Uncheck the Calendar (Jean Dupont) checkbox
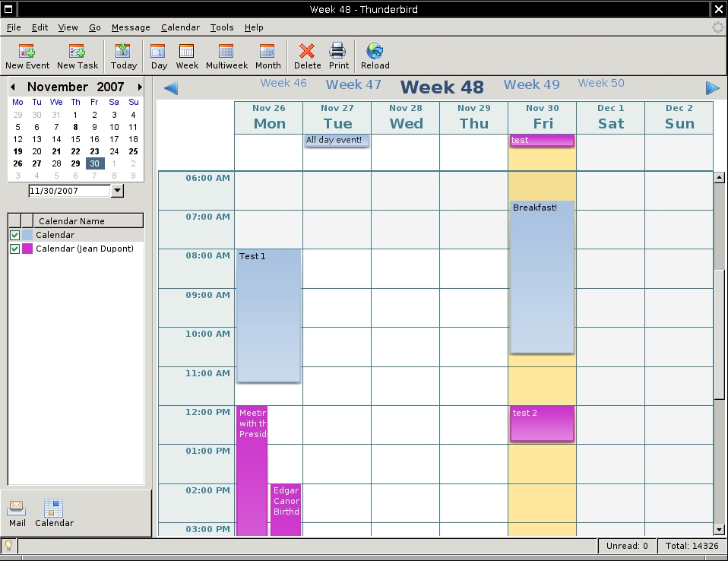728x561 pixels. click(14, 249)
